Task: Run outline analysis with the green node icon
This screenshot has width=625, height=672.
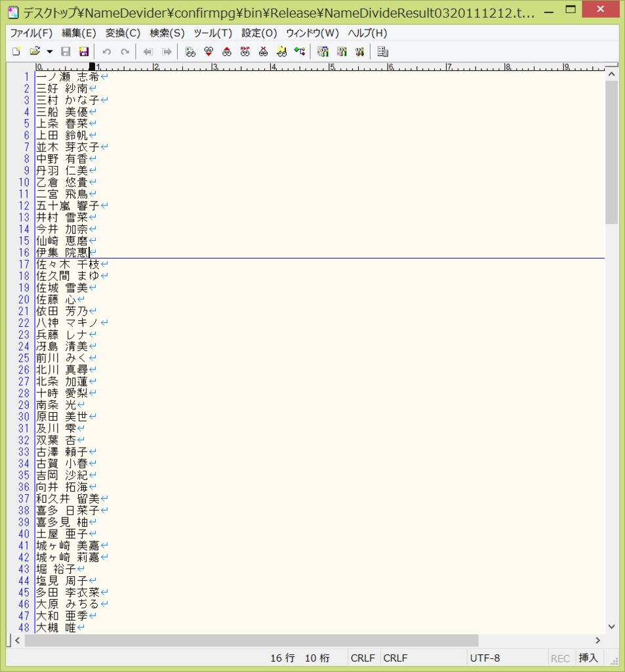Action: (300, 52)
